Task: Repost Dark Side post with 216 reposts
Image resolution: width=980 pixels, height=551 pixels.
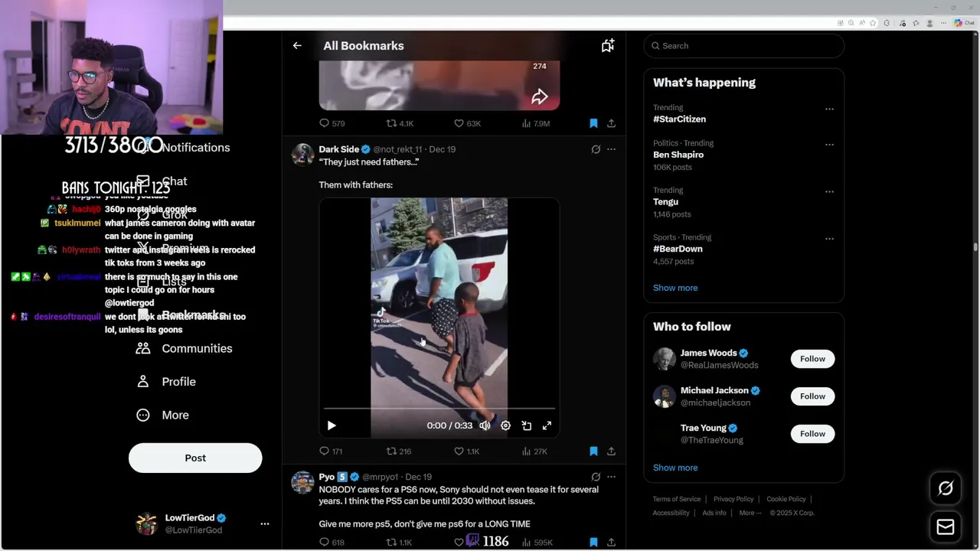Action: pyautogui.click(x=399, y=452)
